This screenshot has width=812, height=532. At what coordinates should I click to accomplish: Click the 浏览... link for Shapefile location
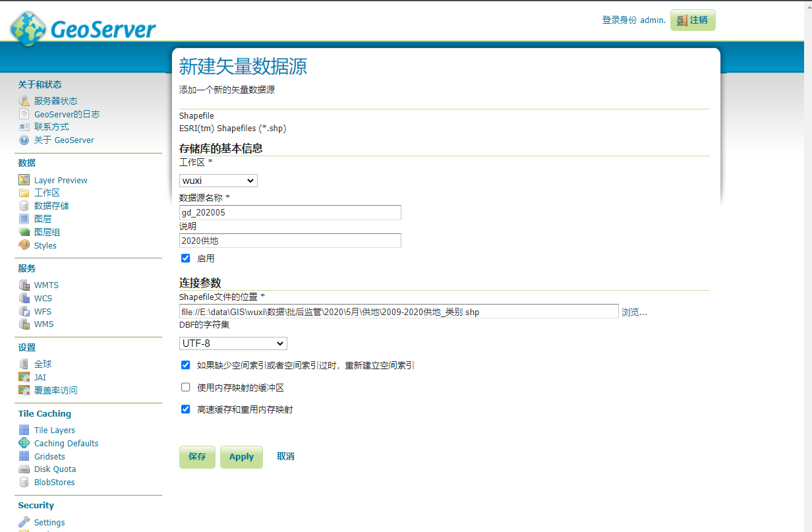(x=634, y=312)
